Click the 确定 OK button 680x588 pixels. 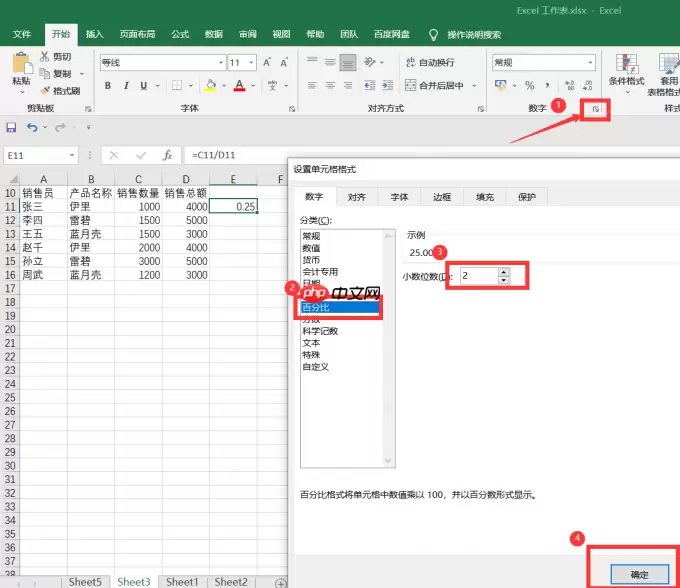coord(640,574)
